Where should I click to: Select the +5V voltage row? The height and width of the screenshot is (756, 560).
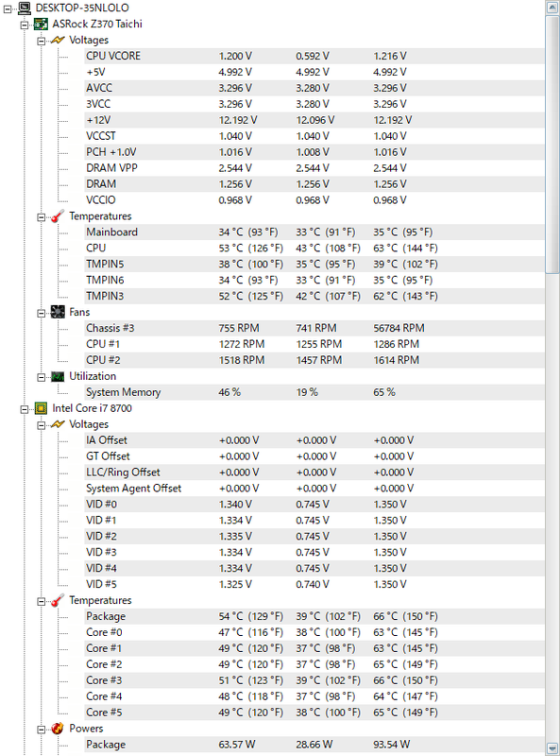click(314, 72)
